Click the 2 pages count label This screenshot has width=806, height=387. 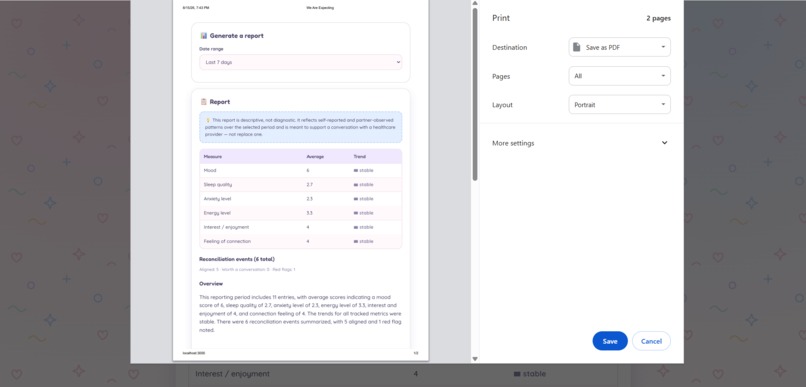pos(658,19)
